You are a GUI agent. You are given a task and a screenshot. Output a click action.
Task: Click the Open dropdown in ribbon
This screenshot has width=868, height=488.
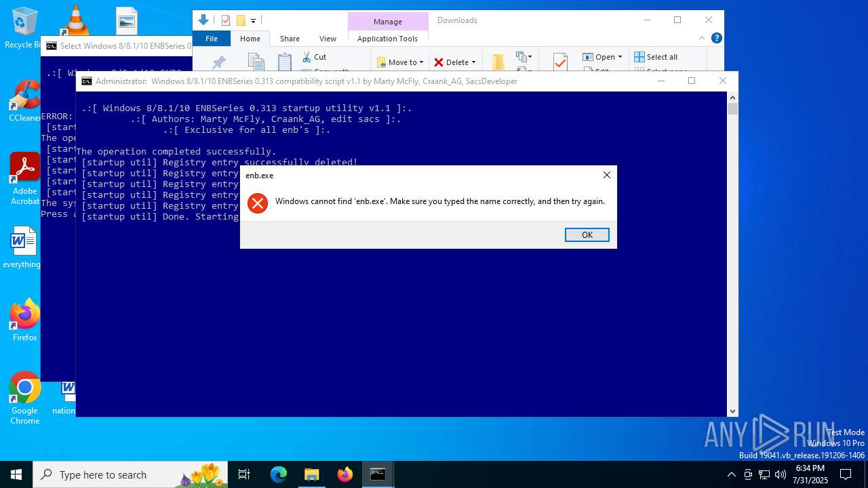tap(602, 57)
